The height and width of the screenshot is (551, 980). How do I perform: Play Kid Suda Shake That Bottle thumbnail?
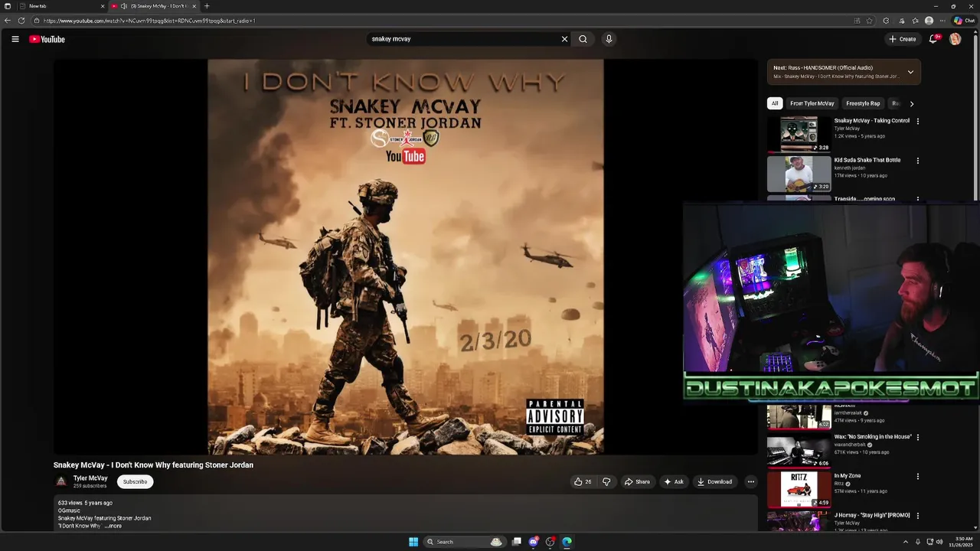point(799,174)
